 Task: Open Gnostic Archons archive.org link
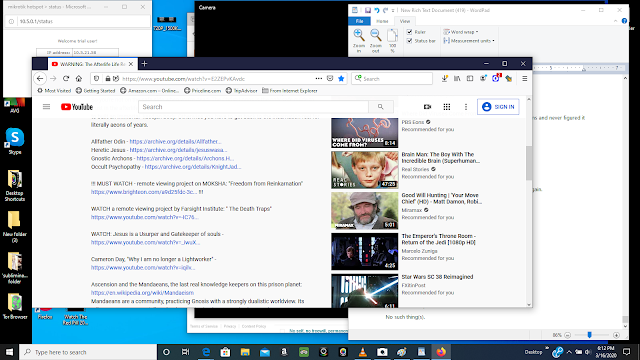coord(185,158)
